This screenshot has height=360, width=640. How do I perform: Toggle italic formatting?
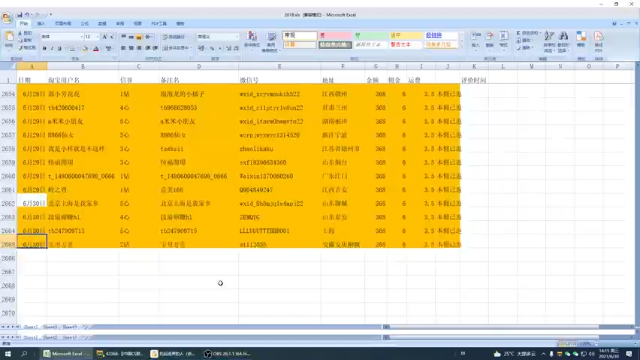52,49
